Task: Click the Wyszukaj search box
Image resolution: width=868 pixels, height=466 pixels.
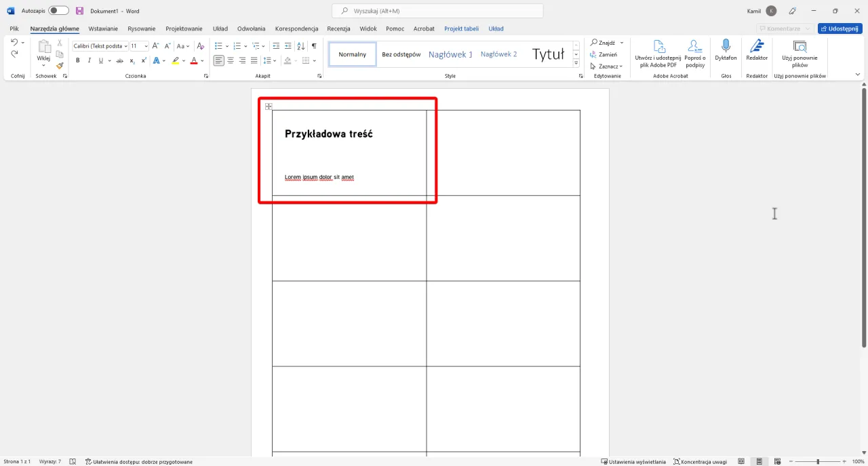Action: pyautogui.click(x=437, y=11)
